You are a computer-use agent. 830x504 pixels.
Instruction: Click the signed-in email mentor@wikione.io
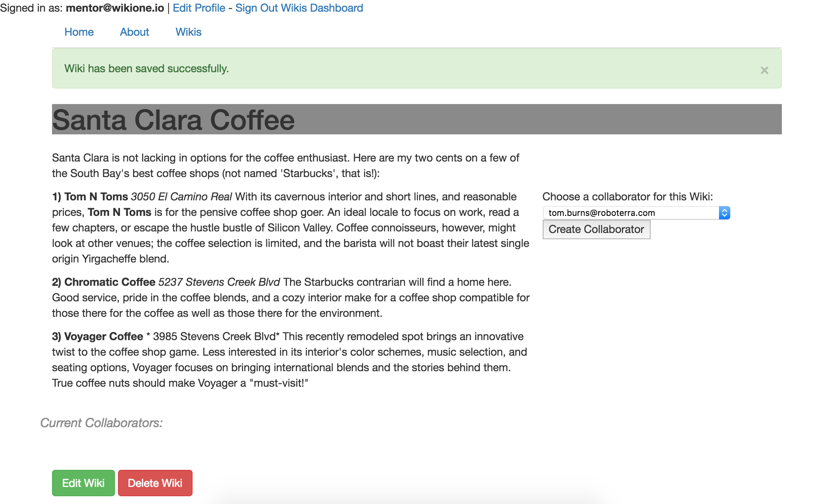[x=115, y=8]
